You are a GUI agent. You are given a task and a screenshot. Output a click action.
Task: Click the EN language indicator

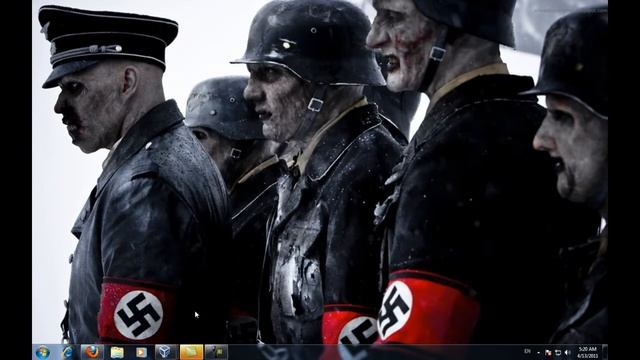point(527,351)
